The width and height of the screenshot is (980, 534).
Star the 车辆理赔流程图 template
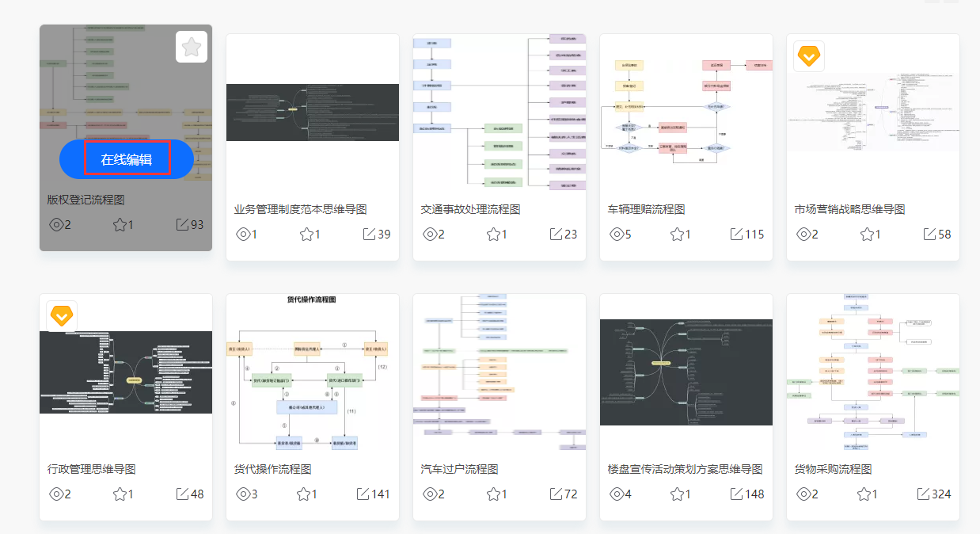pyautogui.click(x=677, y=234)
